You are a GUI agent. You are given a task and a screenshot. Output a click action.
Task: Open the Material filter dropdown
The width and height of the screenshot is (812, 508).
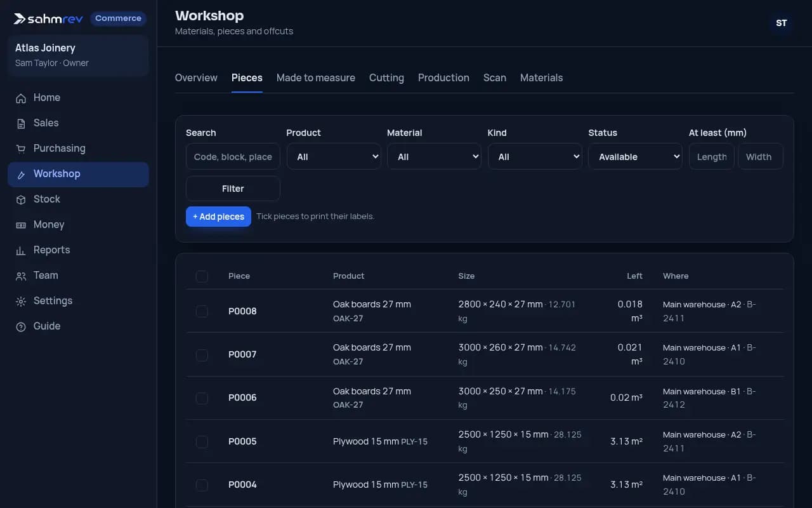[x=434, y=156]
